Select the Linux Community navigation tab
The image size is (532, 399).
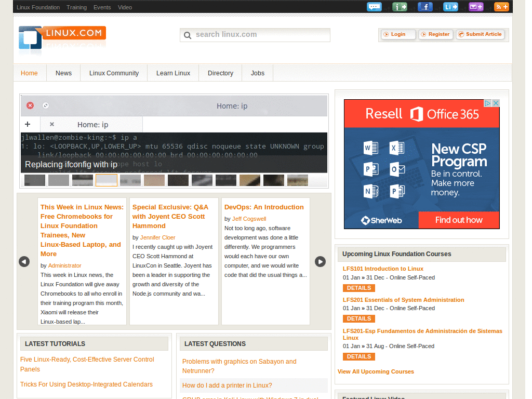click(x=114, y=73)
